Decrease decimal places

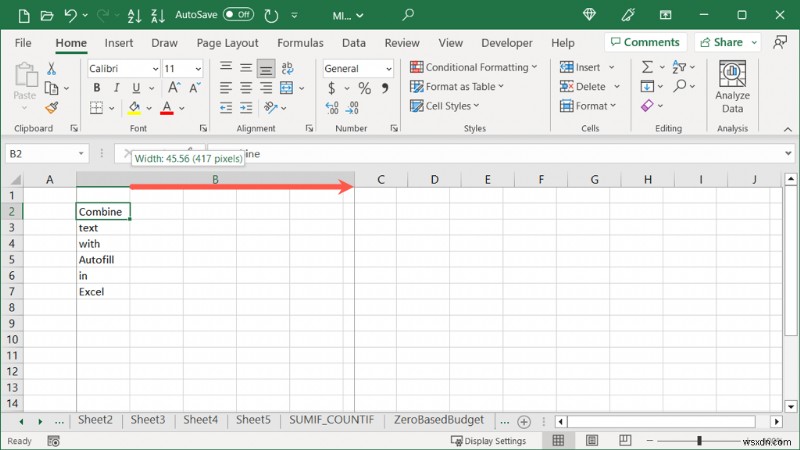(x=352, y=108)
